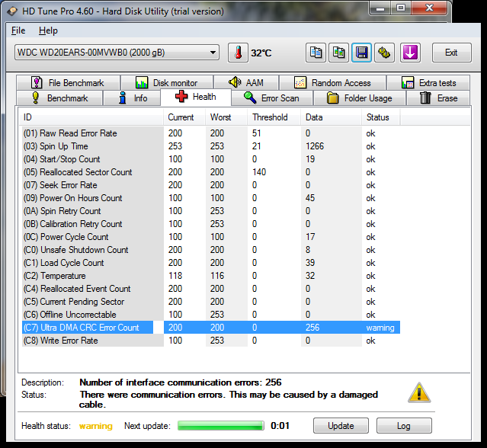The width and height of the screenshot is (487, 448).
Task: Open the Erase tab
Action: pos(438,98)
